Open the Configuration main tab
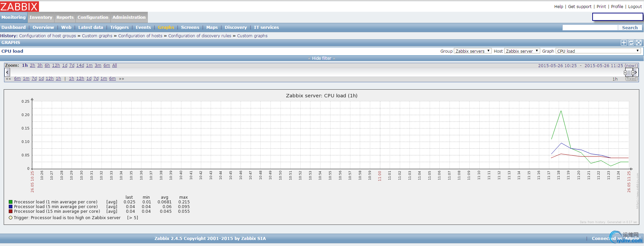This screenshot has height=246, width=644. coord(93,17)
